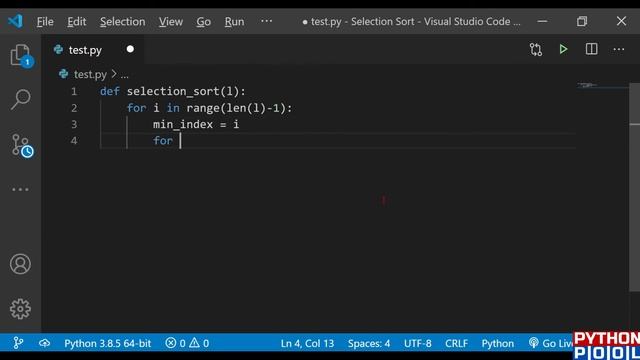Click Go Live broadcast button
This screenshot has width=640, height=360.
[551, 343]
